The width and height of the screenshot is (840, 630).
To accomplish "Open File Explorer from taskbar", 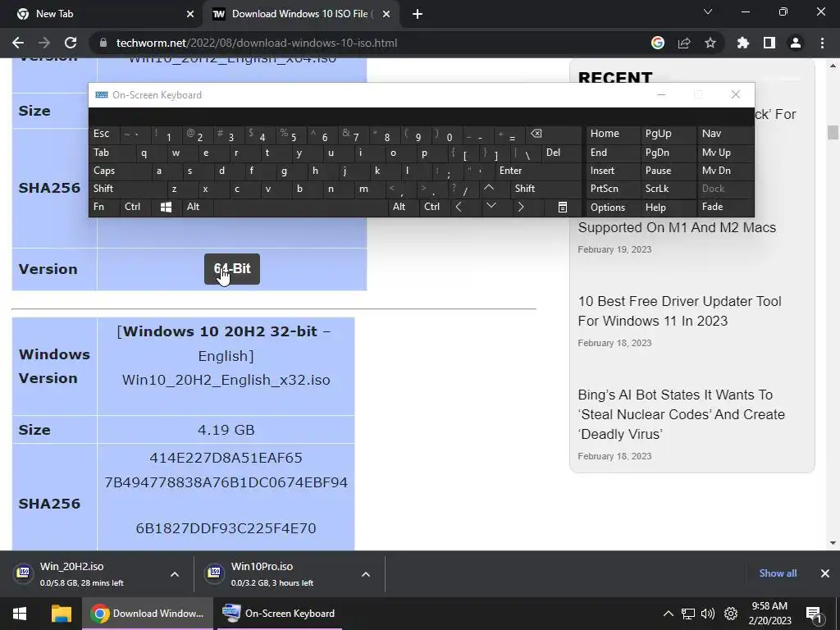I will (61, 614).
